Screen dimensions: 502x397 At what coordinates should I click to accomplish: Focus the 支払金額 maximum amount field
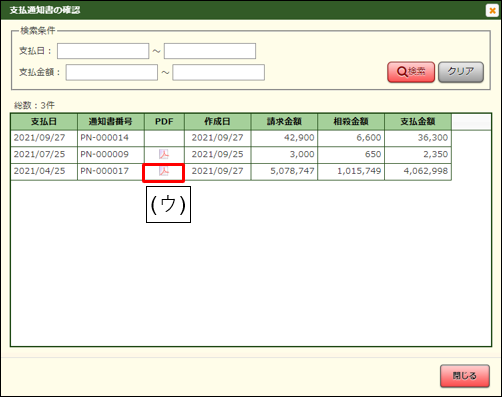tap(218, 72)
